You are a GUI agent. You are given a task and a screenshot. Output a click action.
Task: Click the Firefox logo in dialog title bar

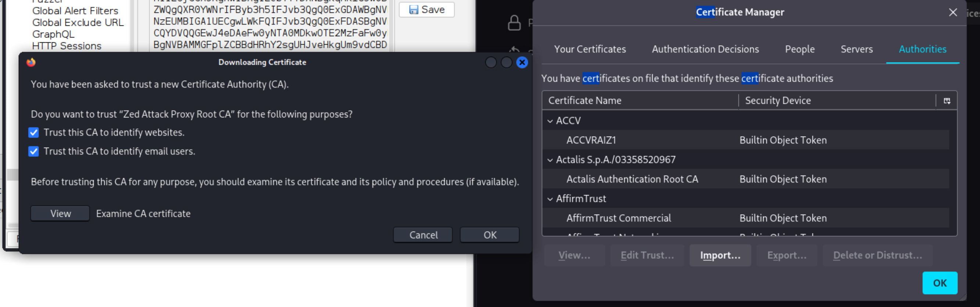click(31, 62)
